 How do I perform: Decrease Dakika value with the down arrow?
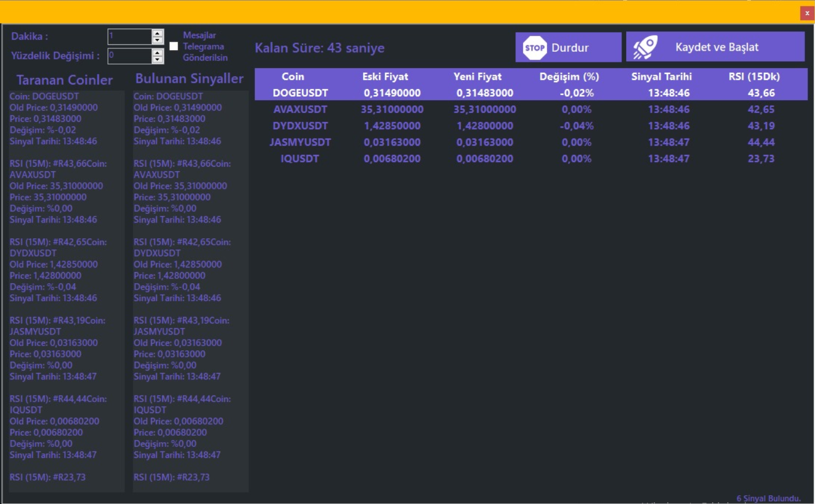click(x=157, y=41)
